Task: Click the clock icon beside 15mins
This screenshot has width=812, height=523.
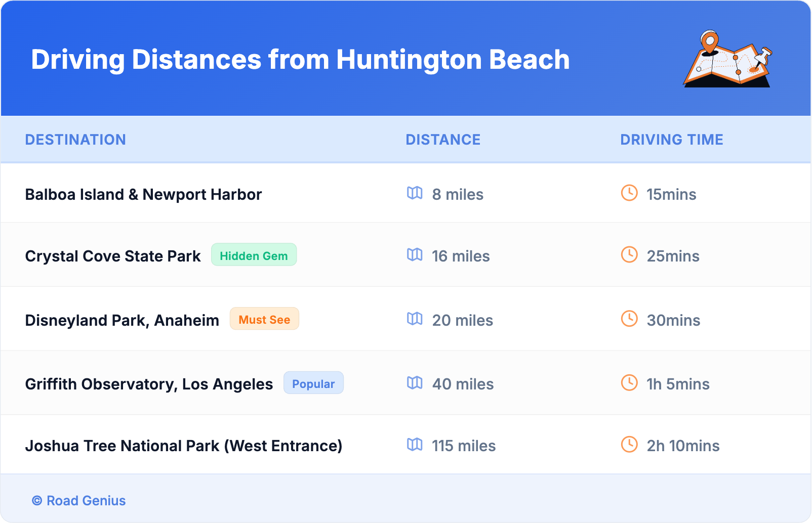Action: coord(629,193)
